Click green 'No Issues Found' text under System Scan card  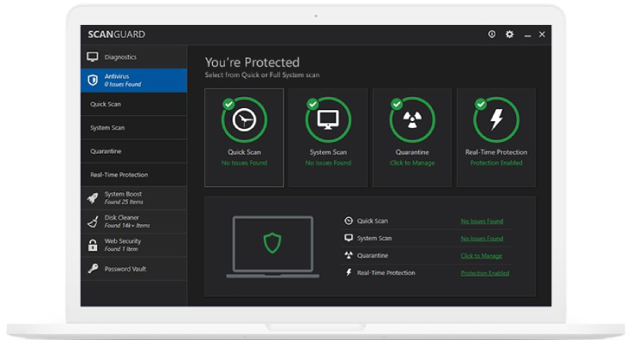[x=328, y=163]
